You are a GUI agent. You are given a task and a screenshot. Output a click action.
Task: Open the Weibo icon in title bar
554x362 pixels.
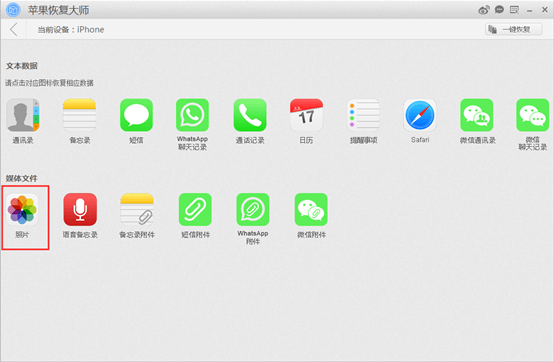[x=484, y=10]
